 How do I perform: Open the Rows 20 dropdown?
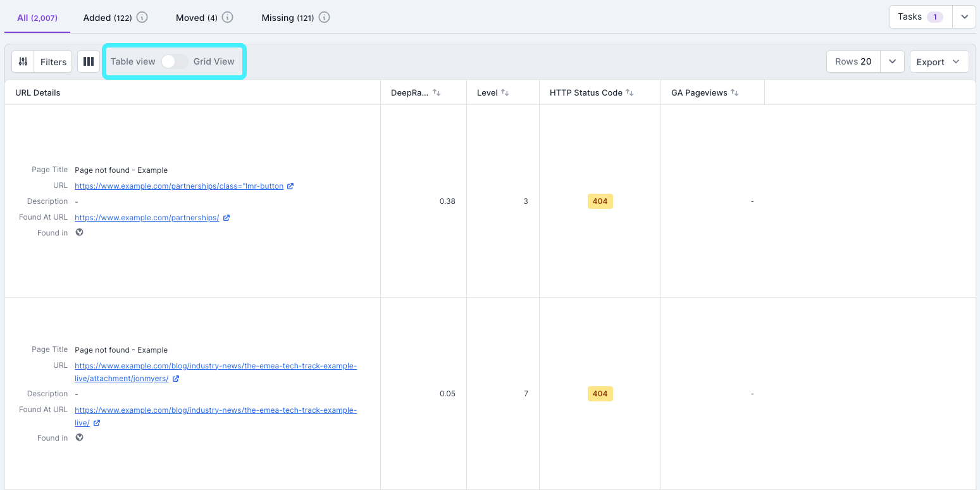[x=892, y=61]
